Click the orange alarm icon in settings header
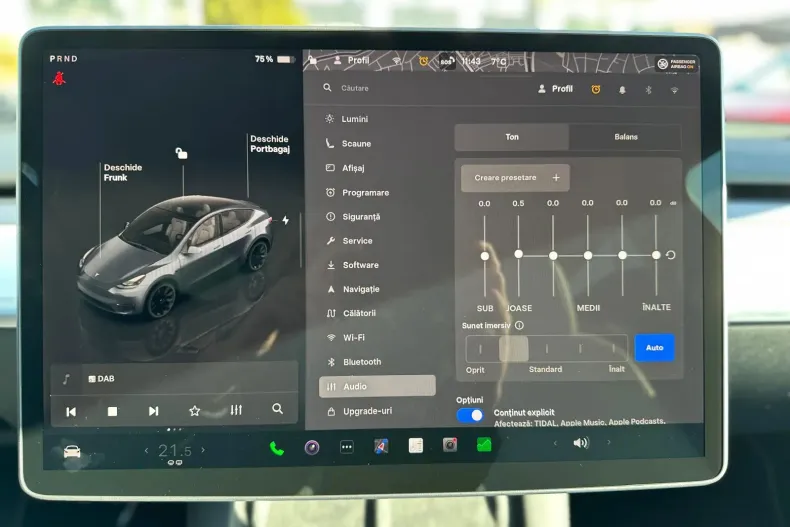 click(x=596, y=89)
